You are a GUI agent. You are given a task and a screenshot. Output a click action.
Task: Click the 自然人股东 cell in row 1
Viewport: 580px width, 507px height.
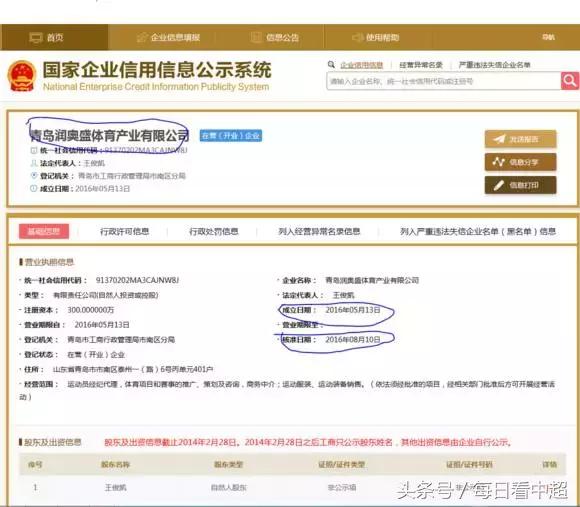point(229,488)
